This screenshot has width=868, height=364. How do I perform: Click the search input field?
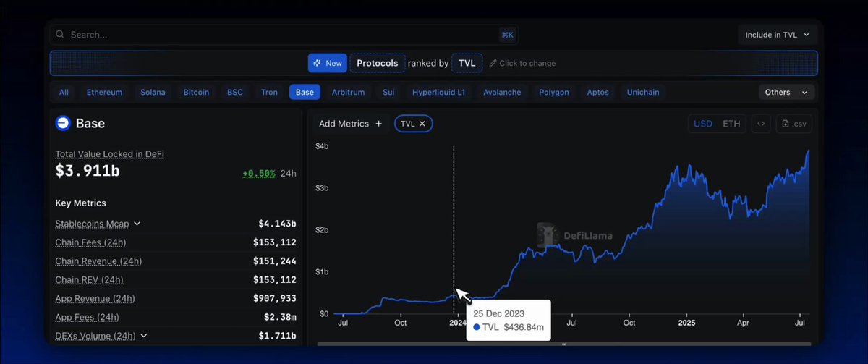pyautogui.click(x=284, y=35)
